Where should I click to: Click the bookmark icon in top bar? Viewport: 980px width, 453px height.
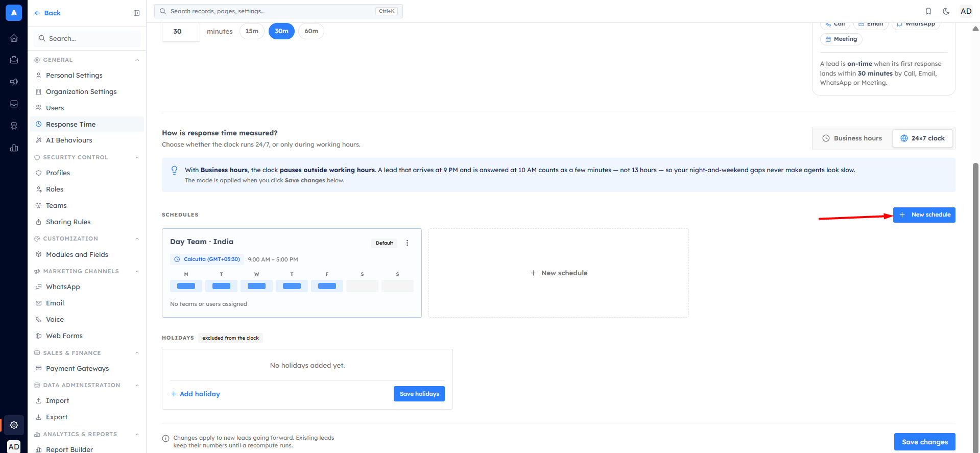click(x=928, y=11)
